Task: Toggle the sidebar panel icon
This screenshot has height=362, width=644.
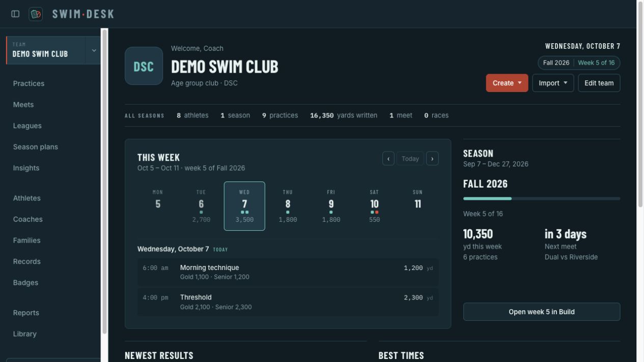Action: 15,14
